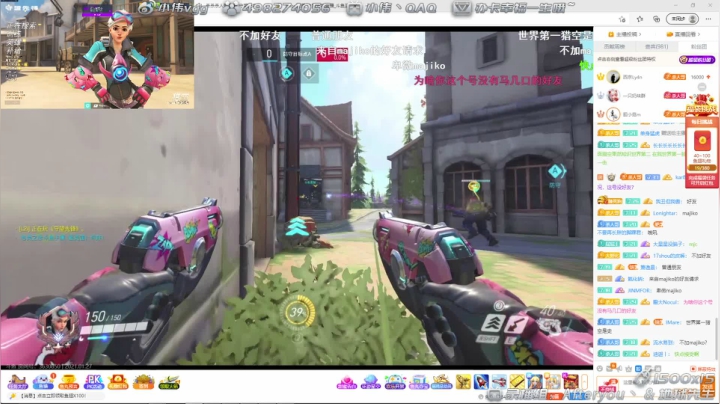Click the chat panel scrollbar
720x404 pixels.
coord(716,338)
